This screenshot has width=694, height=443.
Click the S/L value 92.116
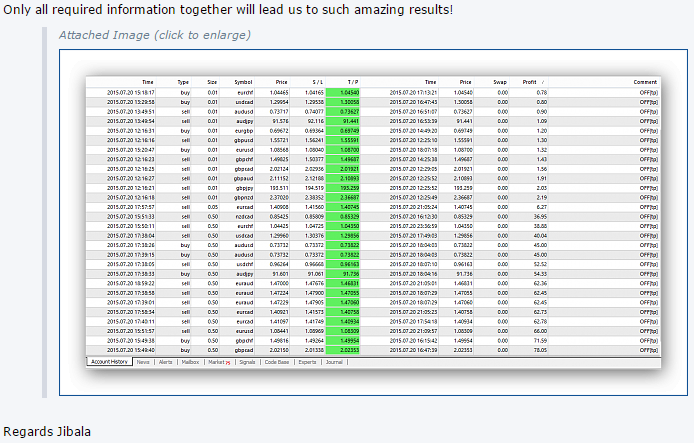(x=316, y=121)
